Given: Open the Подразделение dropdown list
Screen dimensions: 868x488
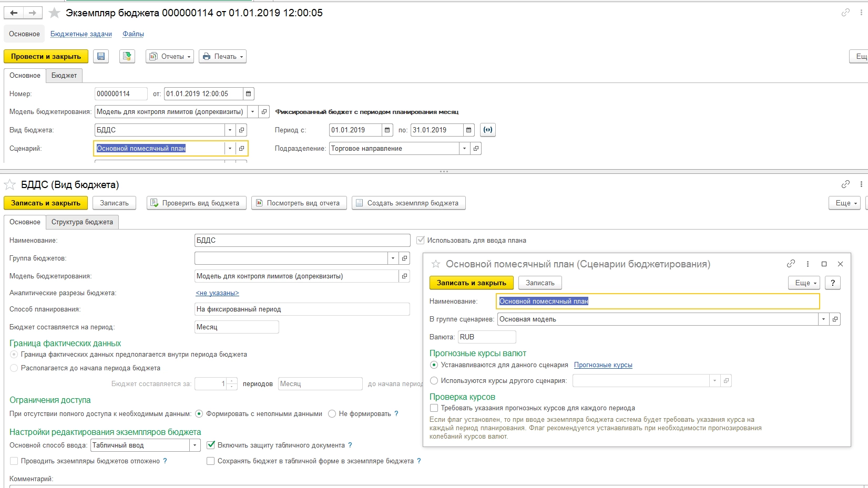Looking at the screenshot, I should 464,149.
